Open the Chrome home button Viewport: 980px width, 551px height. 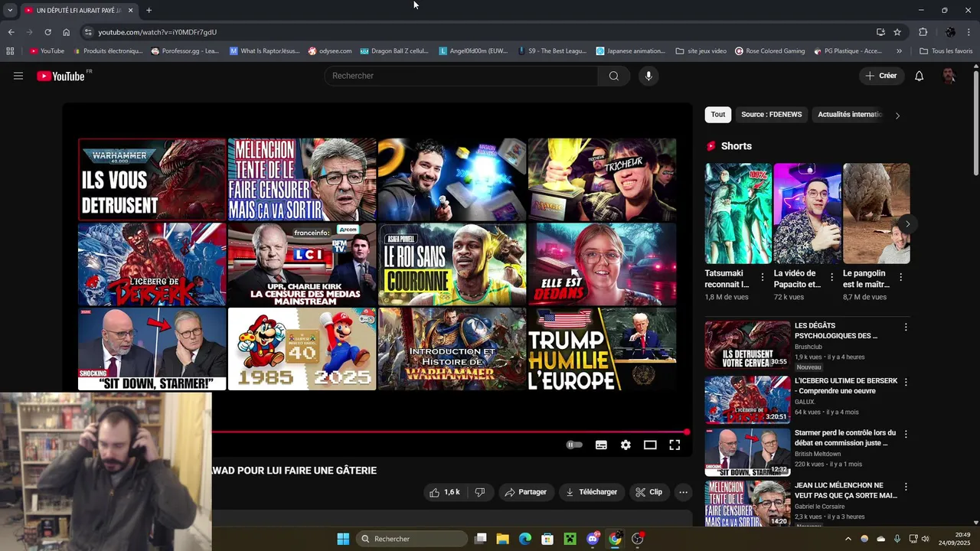(66, 32)
